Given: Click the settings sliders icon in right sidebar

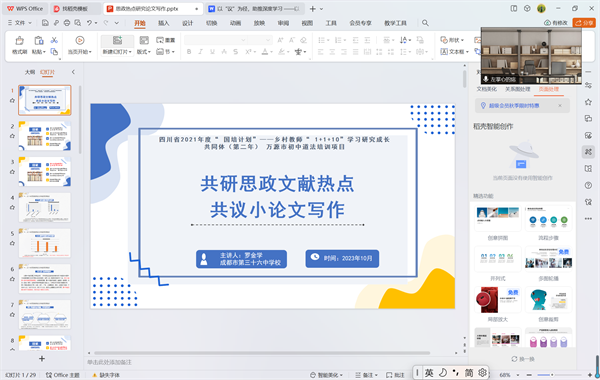Looking at the screenshot, I should [588, 85].
